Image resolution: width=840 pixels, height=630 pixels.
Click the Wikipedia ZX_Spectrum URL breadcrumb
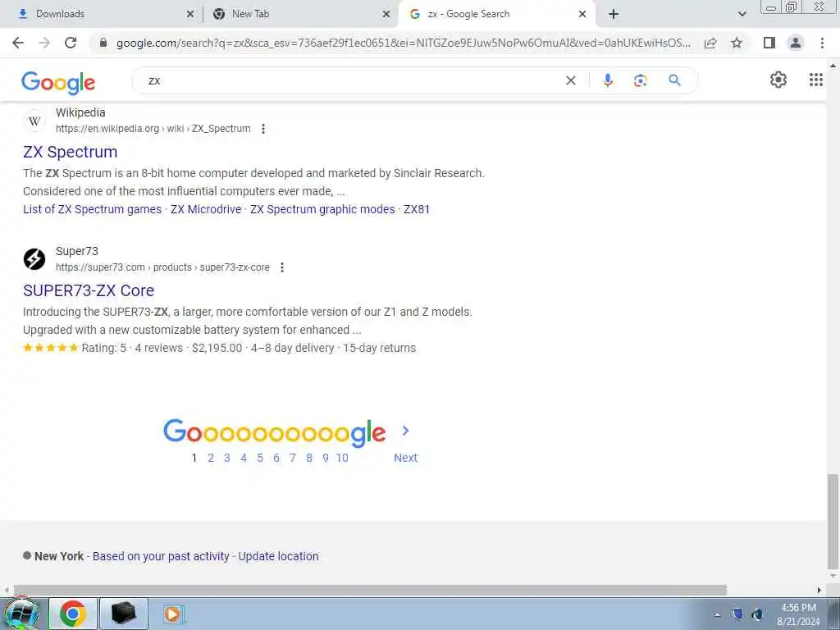pyautogui.click(x=153, y=129)
